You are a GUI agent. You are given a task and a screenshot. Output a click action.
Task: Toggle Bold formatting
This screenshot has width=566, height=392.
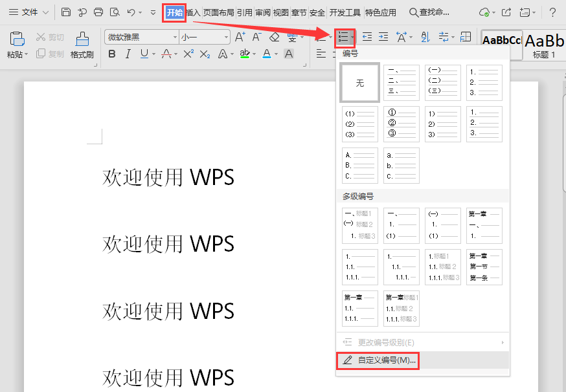(112, 54)
